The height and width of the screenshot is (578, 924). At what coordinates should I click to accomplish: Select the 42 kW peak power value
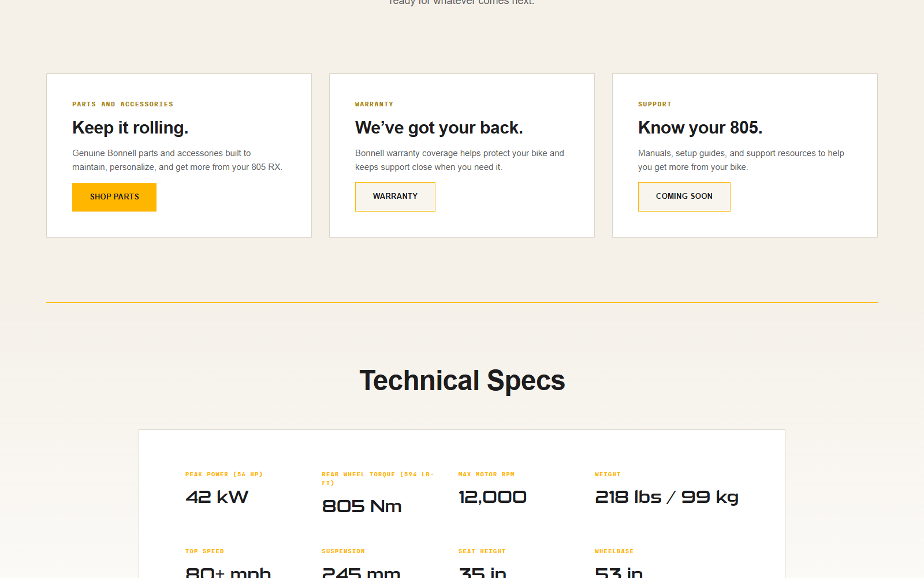click(217, 497)
